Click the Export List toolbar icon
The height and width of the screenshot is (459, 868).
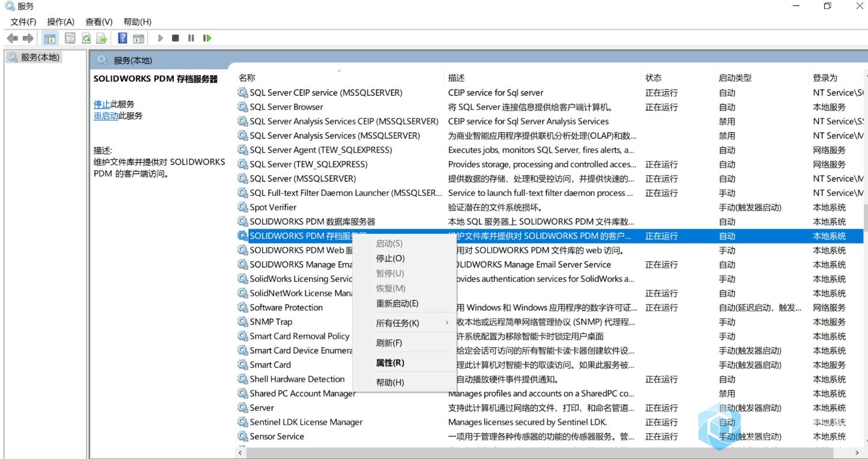click(102, 38)
